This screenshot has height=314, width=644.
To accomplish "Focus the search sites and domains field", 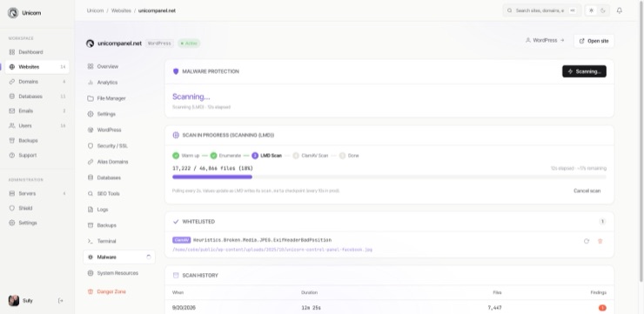I will tap(541, 10).
